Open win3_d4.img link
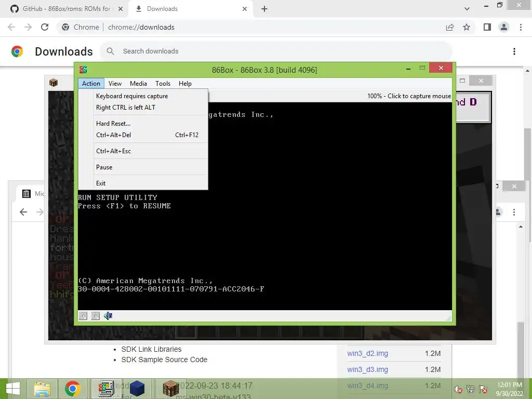 (367, 386)
